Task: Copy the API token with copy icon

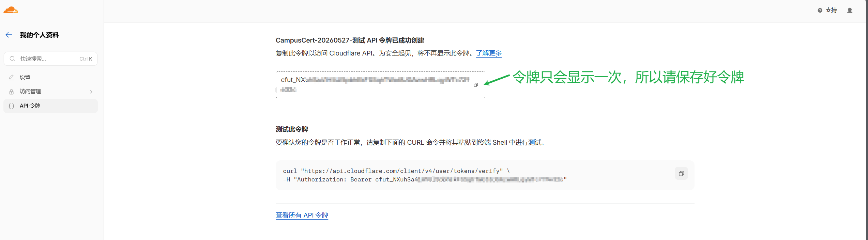Action: click(x=476, y=85)
